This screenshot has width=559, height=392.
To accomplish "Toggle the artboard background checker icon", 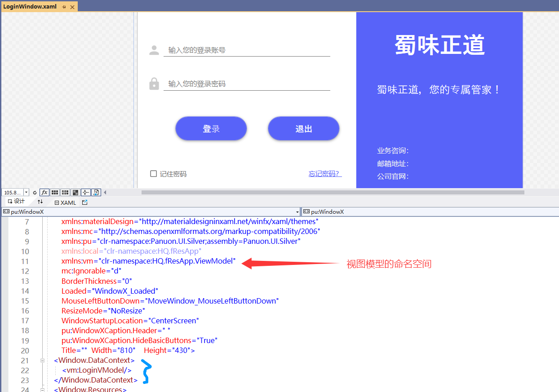I will coord(75,192).
